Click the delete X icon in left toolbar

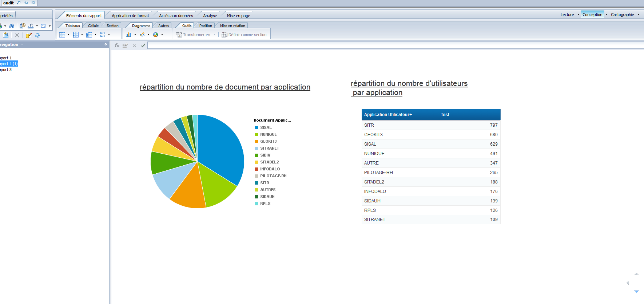[x=17, y=35]
